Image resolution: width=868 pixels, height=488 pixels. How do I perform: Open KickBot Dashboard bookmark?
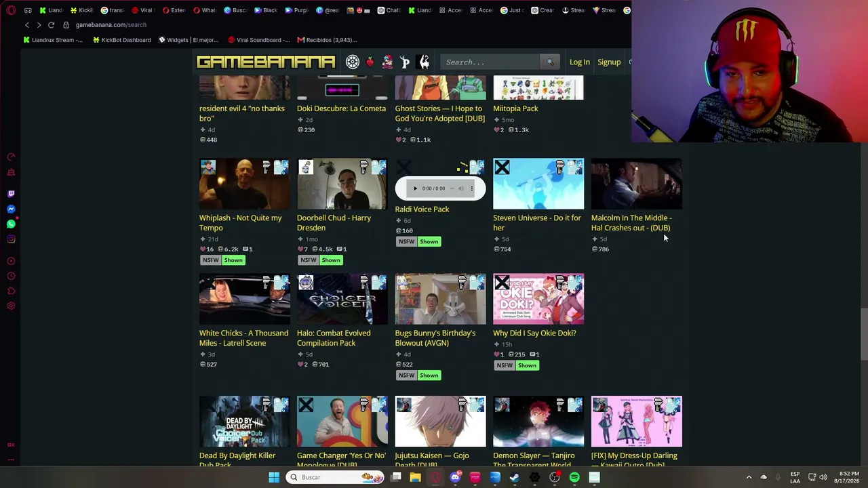121,40
